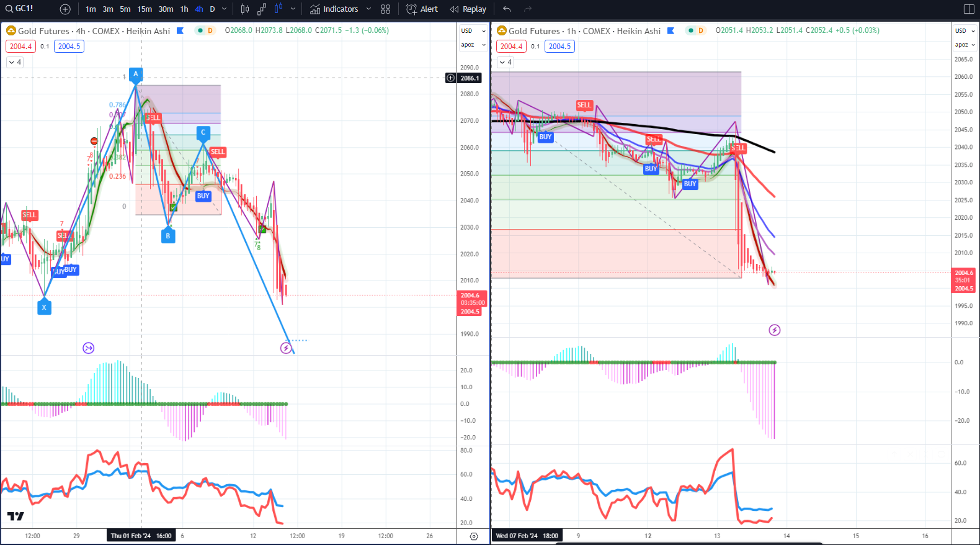Expand the favorite indicators dropdown

tap(368, 9)
